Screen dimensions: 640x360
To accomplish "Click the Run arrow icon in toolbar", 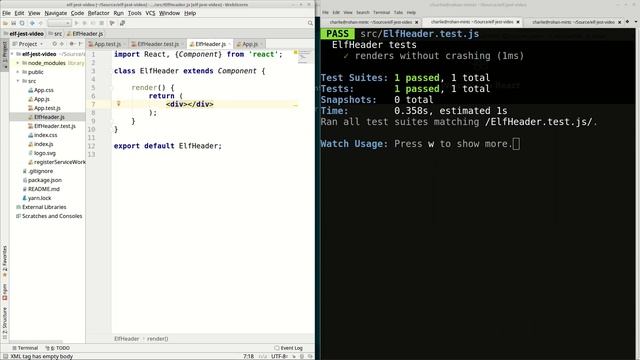I will pos(76,23).
